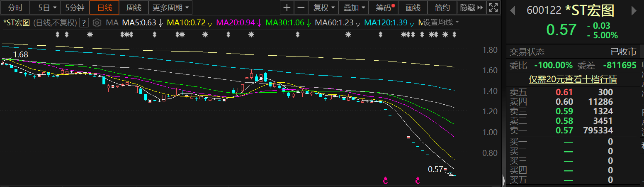644x187 pixels.
Task: Click the 1.80 price axis label
Action: (490, 50)
